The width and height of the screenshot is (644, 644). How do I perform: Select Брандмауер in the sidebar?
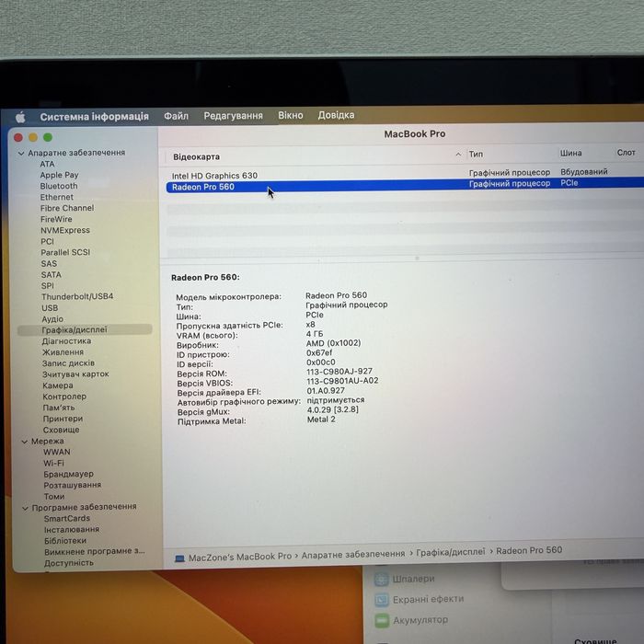69,475
